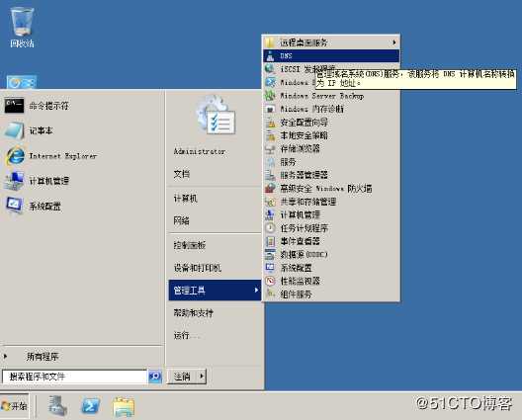Expand 所有程序 using its arrow
This screenshot has height=420, width=522.
pos(5,357)
